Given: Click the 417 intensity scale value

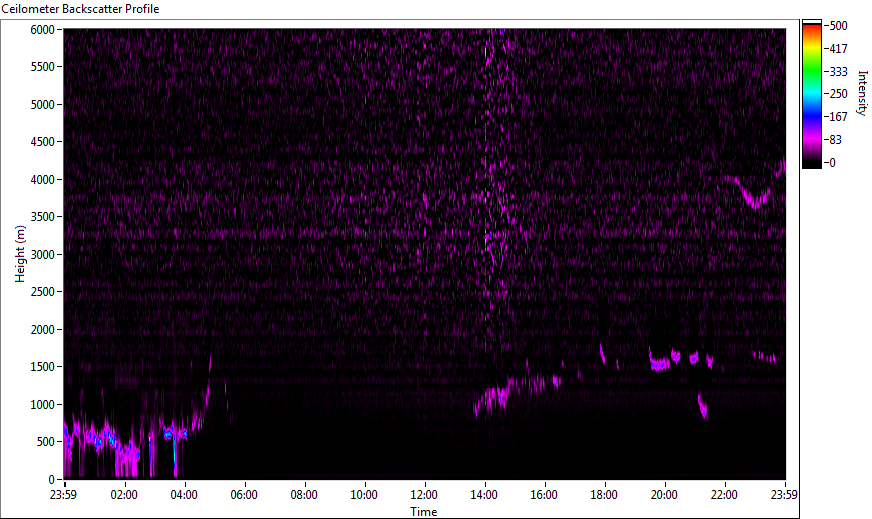Looking at the screenshot, I should (839, 48).
